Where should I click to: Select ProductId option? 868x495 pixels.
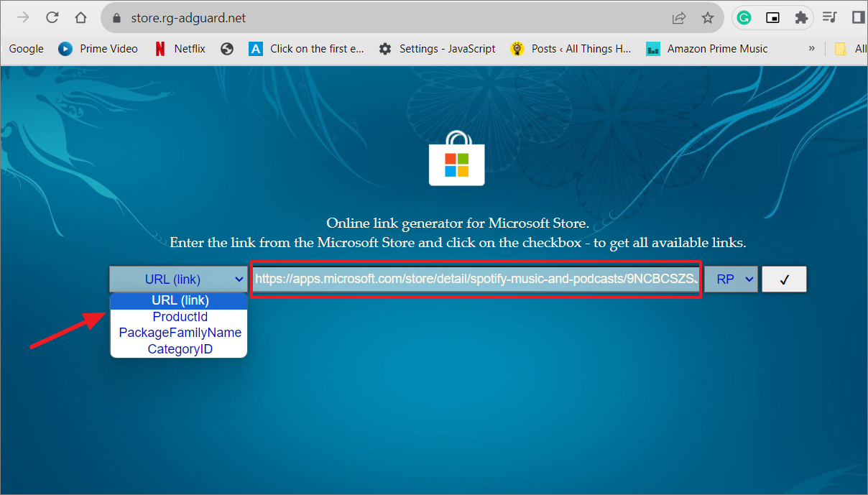tap(179, 317)
